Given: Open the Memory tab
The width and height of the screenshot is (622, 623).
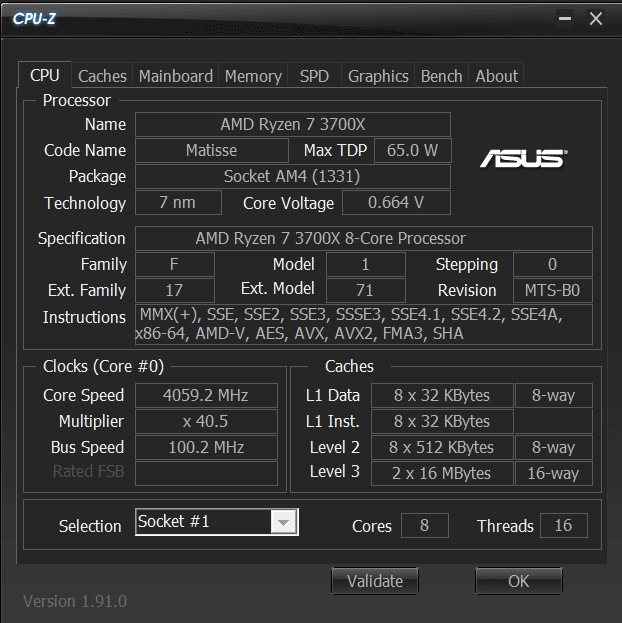Looking at the screenshot, I should pos(253,76).
